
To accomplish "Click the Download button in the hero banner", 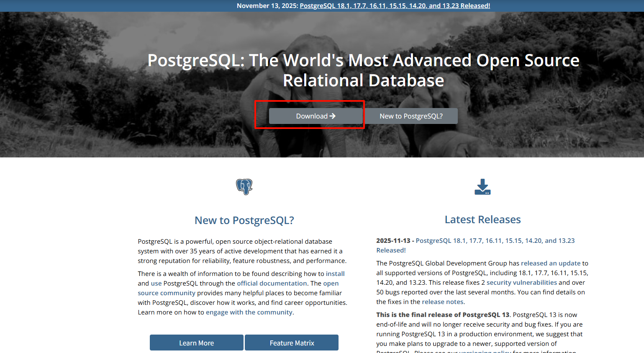I will click(316, 116).
